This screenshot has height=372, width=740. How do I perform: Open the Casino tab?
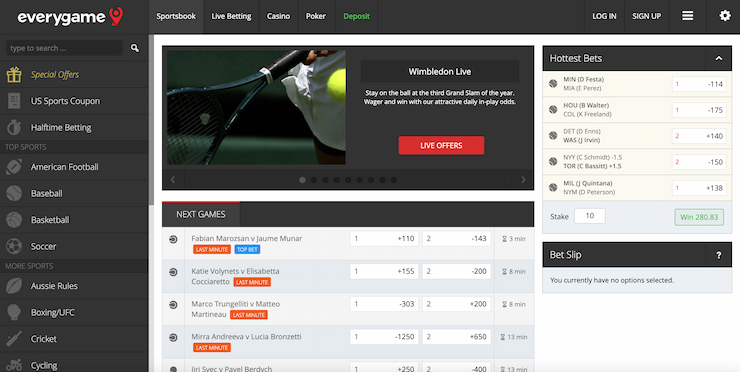pos(278,16)
